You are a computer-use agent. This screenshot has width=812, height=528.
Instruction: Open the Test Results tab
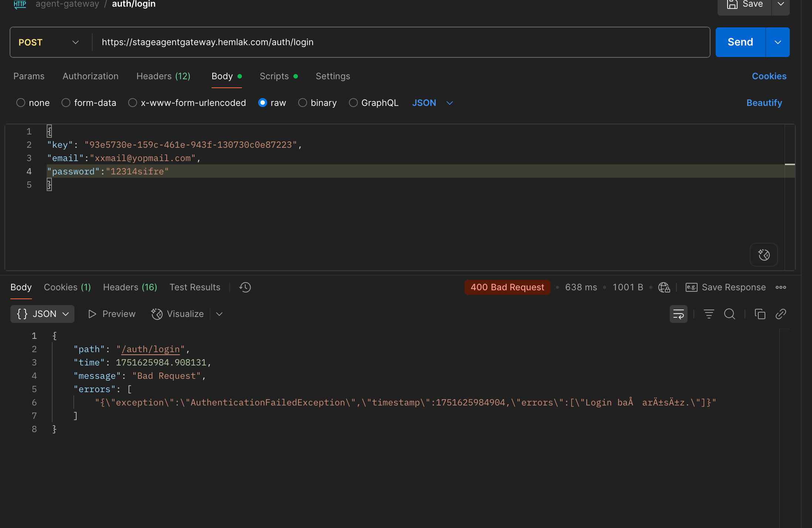tap(195, 287)
